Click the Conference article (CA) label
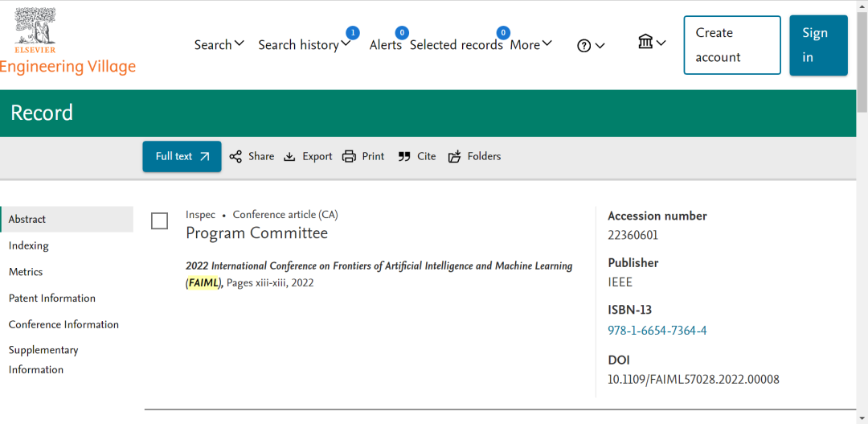The image size is (868, 424). 285,215
